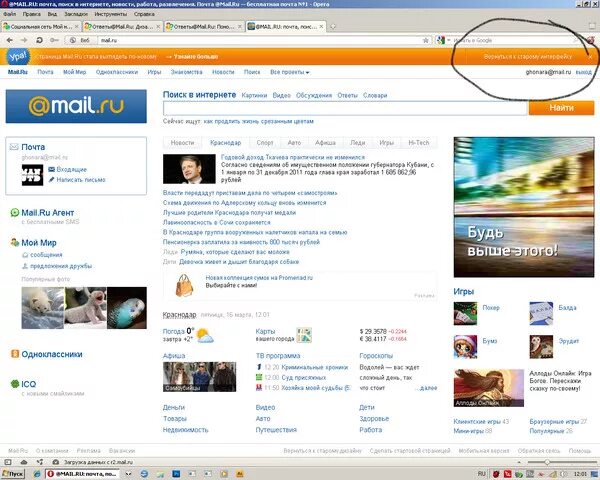Click the Одноклассники orange icon

point(15,354)
